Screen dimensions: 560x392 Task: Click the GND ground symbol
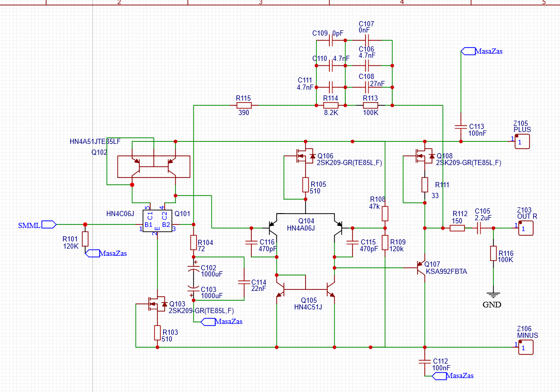click(x=493, y=296)
